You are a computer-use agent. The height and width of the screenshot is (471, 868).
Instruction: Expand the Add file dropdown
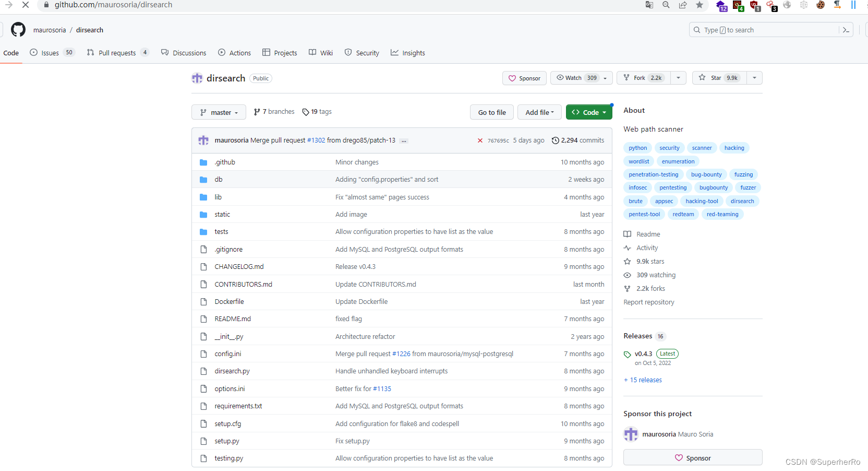click(x=540, y=112)
